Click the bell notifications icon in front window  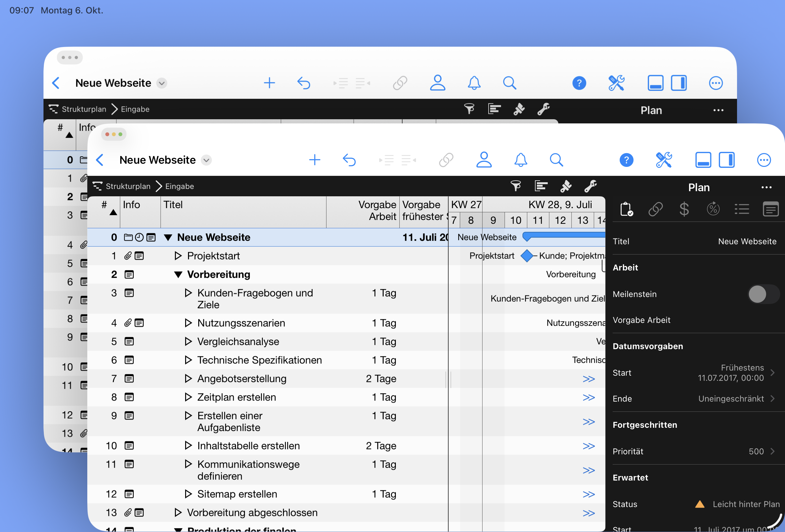(x=521, y=160)
